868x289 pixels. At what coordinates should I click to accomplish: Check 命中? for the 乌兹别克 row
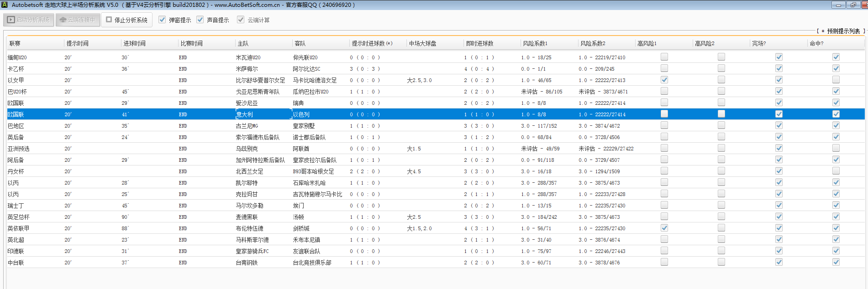tap(836, 148)
